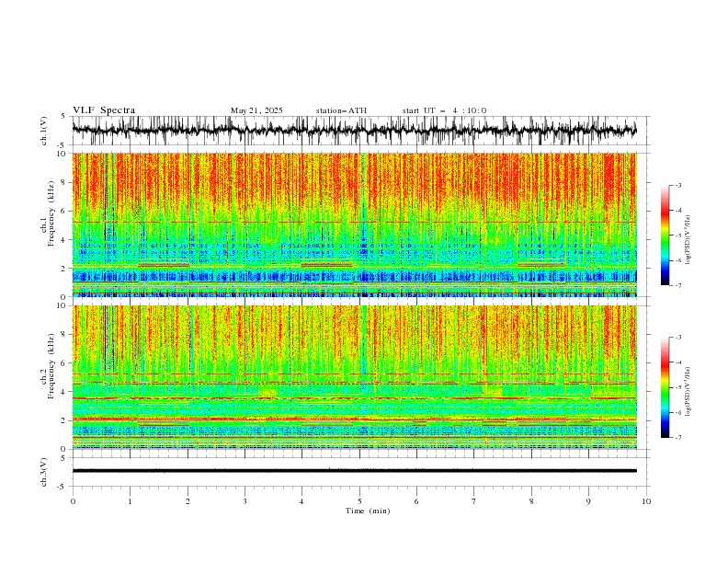
Task: Click time axis tick '0'
Action: [x=73, y=501]
